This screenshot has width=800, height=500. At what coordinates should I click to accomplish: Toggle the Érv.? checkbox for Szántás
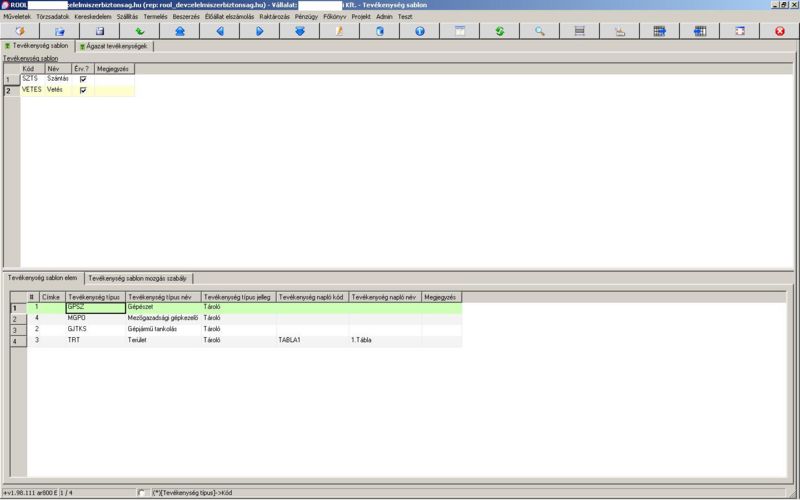click(x=83, y=79)
